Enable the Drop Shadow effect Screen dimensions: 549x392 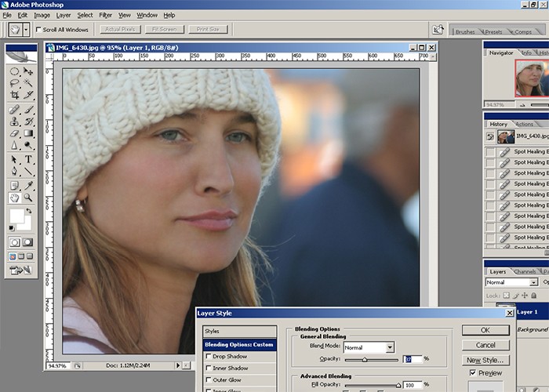click(209, 356)
